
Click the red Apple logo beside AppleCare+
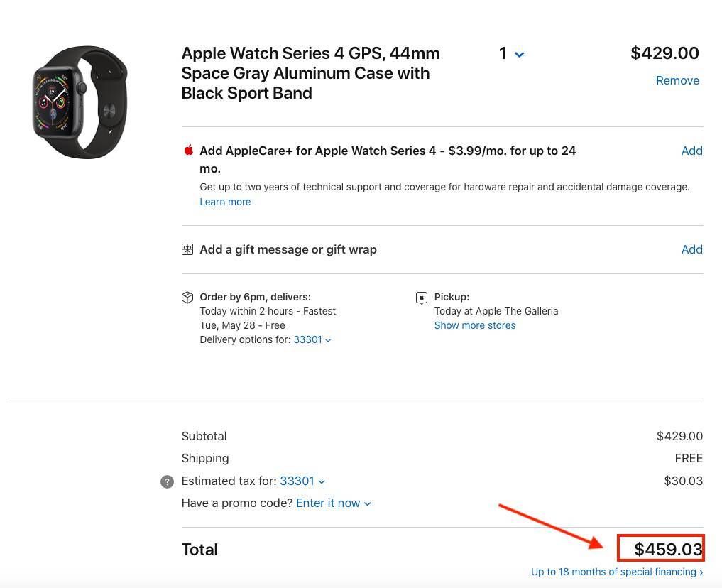point(188,150)
